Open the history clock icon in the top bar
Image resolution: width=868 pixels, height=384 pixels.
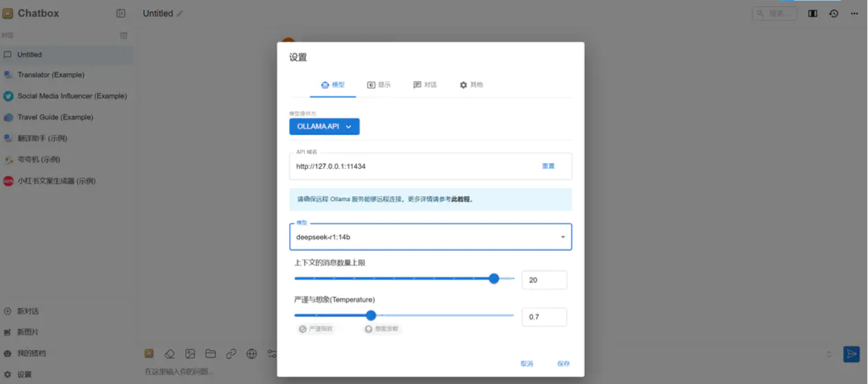(833, 14)
